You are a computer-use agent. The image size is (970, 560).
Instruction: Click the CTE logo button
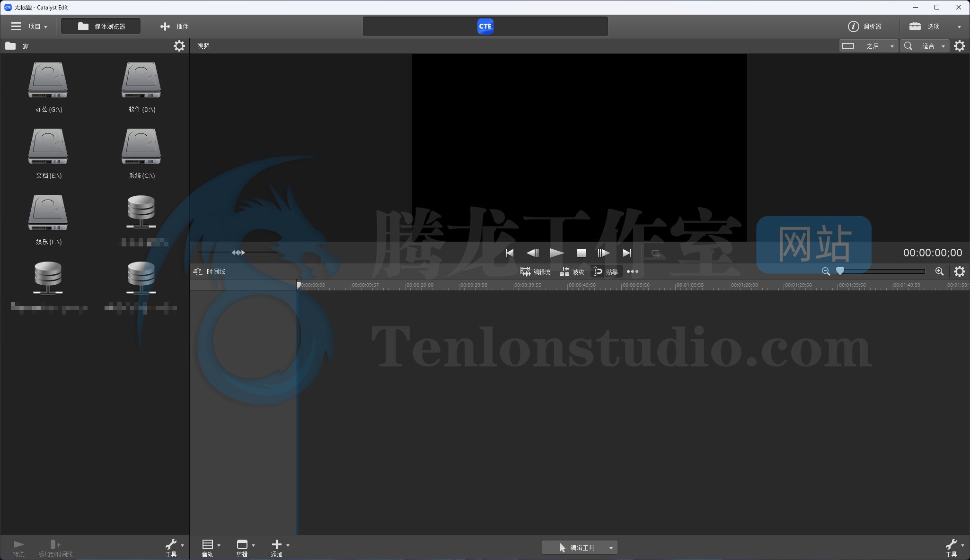pyautogui.click(x=485, y=26)
